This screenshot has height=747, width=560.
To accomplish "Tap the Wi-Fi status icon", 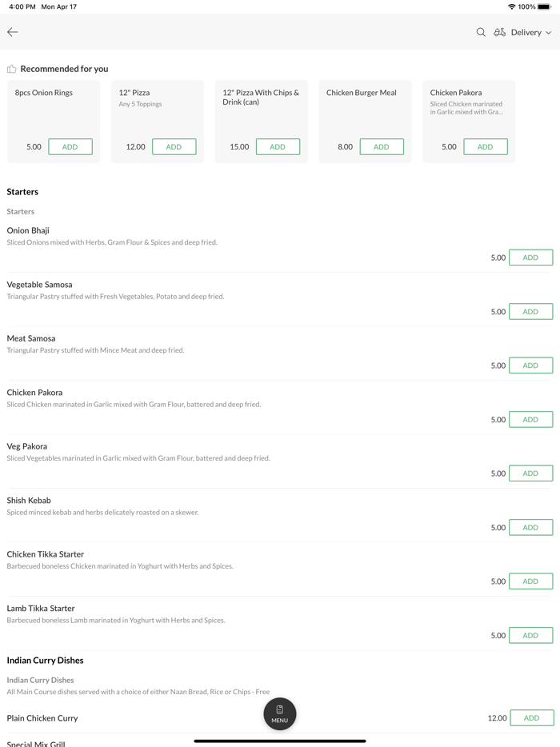I will (511, 6).
